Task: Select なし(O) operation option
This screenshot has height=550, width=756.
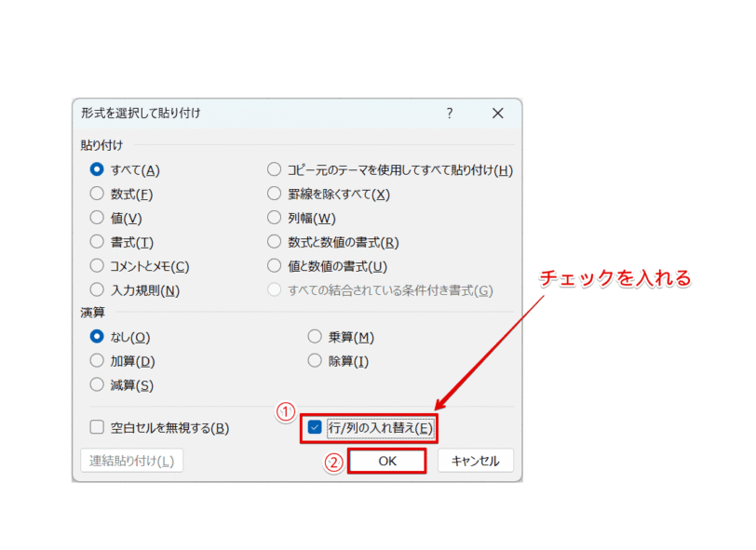Action: point(97,337)
